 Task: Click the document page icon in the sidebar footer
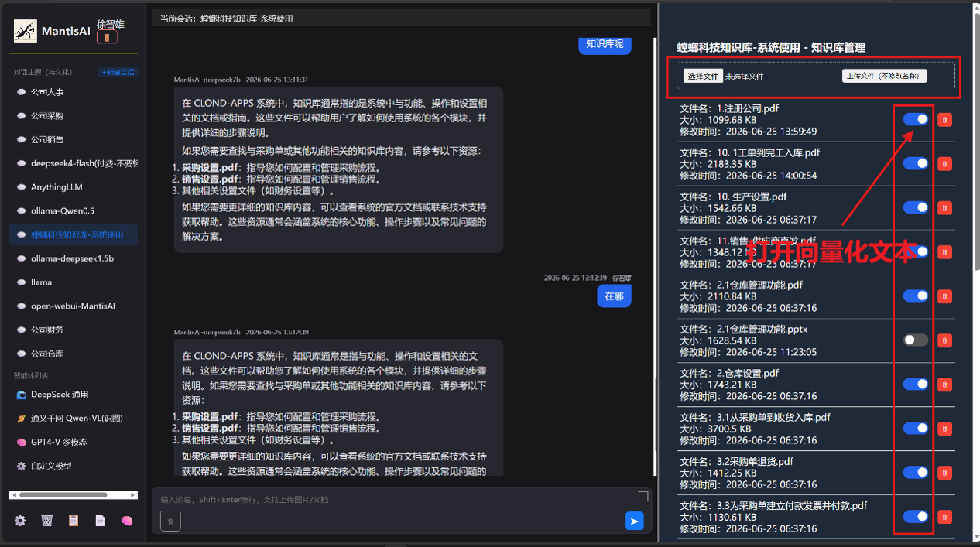click(x=100, y=521)
